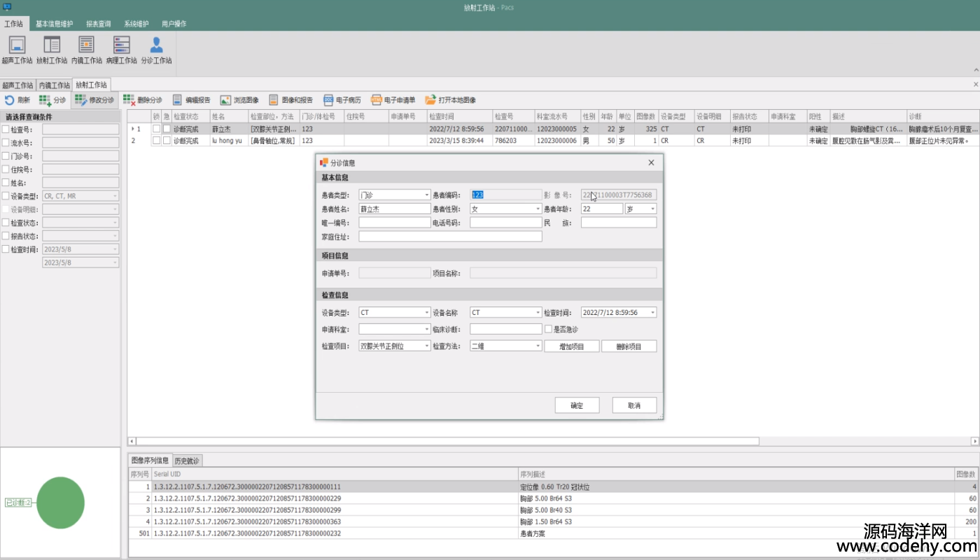Switch to the 工作站 ribbon tab

click(x=13, y=24)
